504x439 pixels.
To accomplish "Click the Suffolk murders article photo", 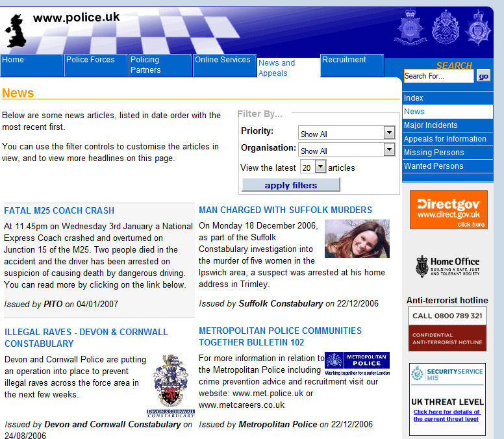I will coord(357,238).
